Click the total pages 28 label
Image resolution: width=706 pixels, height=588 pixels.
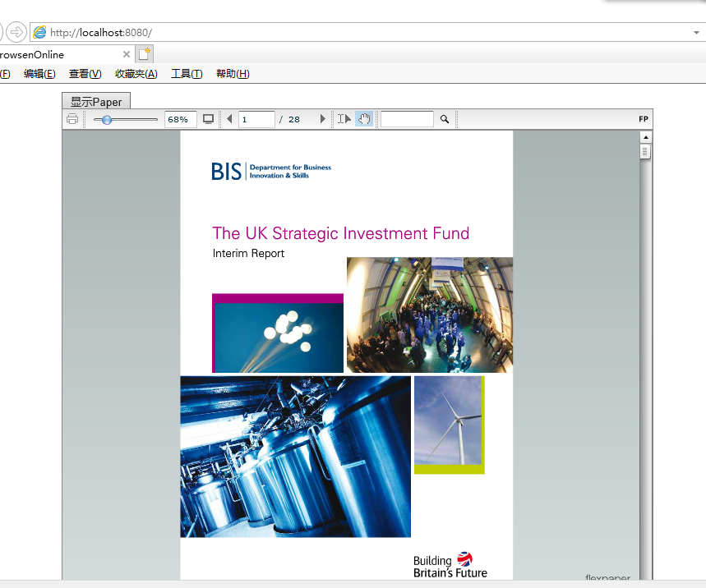(x=294, y=119)
